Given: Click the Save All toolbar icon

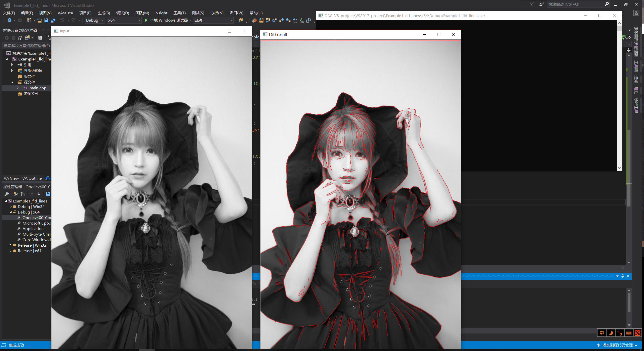Looking at the screenshot, I should pyautogui.click(x=53, y=20).
